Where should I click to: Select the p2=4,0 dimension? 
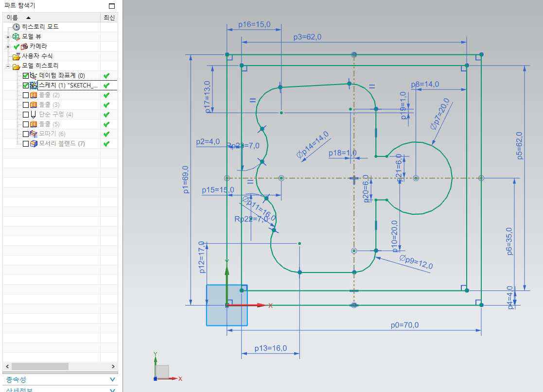pos(208,141)
